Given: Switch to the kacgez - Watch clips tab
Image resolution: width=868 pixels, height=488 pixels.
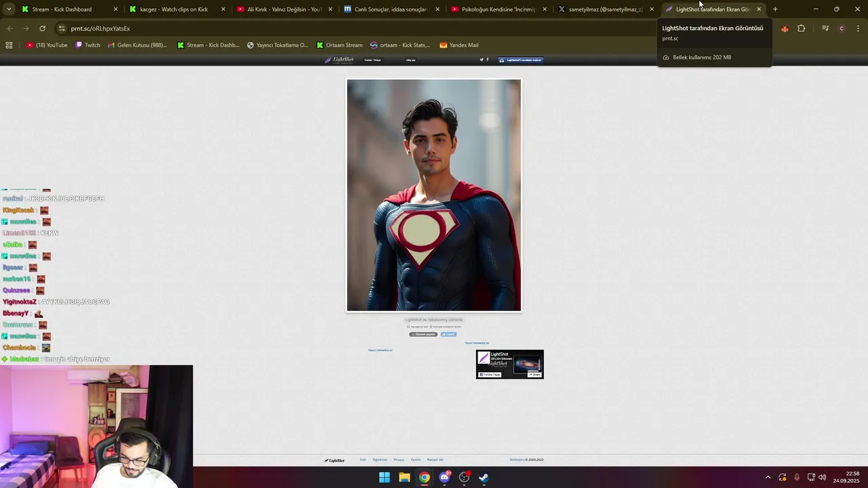Looking at the screenshot, I should click(x=177, y=9).
